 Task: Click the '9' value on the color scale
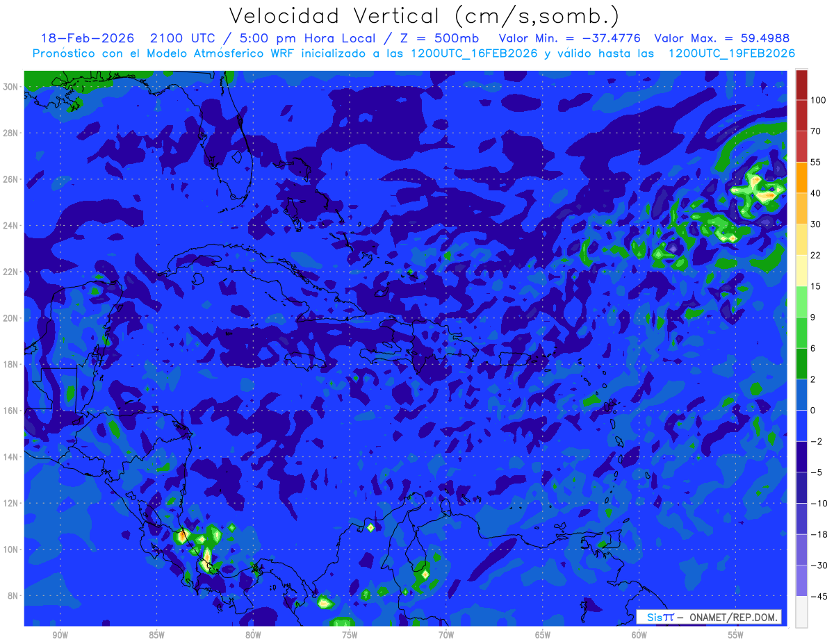click(x=813, y=317)
